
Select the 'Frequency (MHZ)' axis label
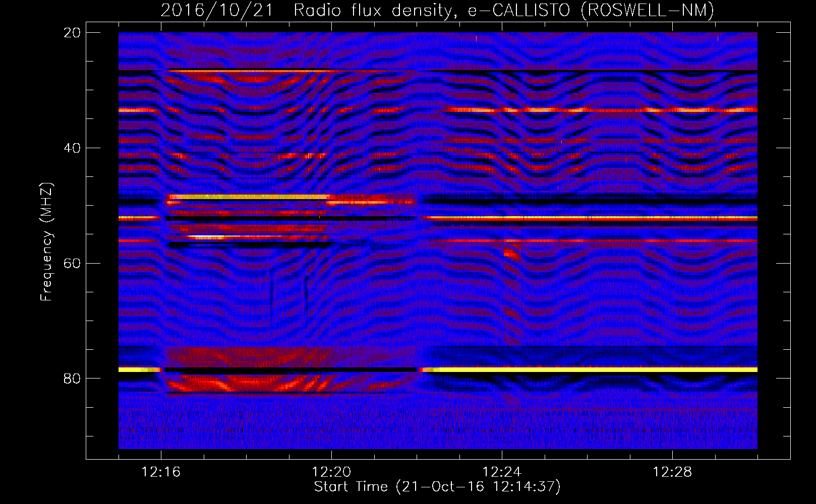click(x=46, y=242)
